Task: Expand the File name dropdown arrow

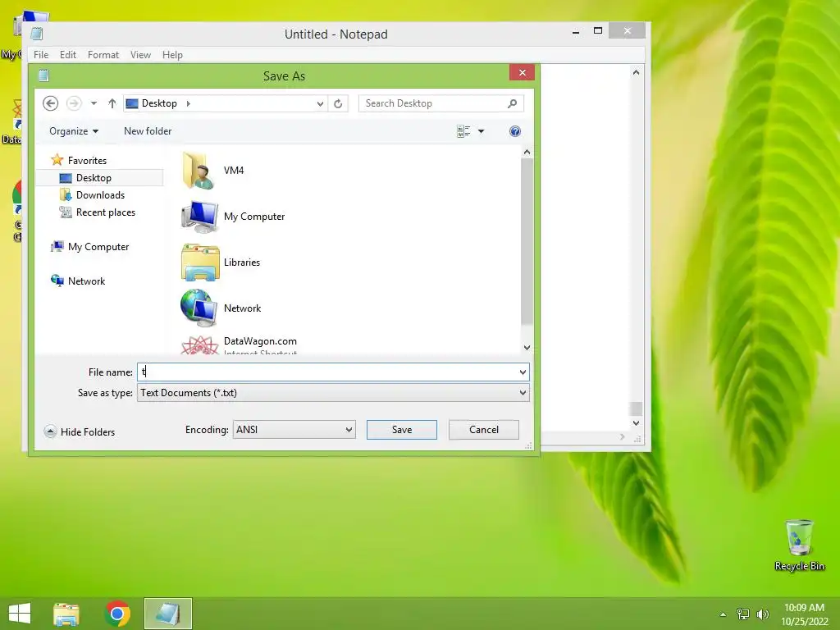Action: coord(523,372)
